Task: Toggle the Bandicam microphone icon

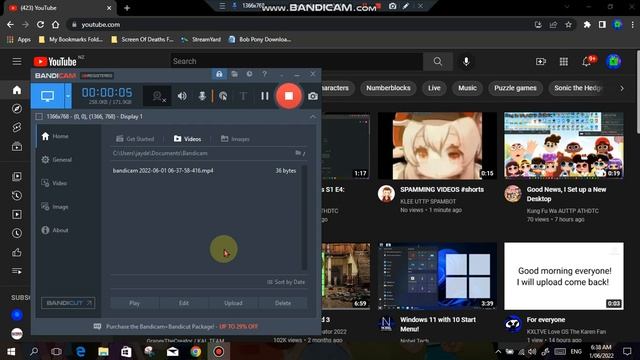Action: 202,96
